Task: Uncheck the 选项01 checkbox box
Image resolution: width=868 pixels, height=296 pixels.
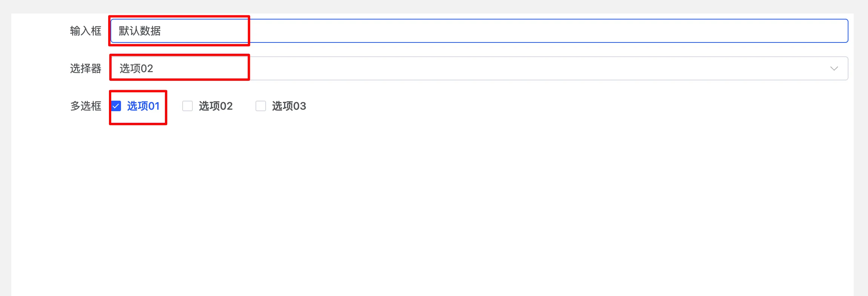Action: [x=116, y=106]
